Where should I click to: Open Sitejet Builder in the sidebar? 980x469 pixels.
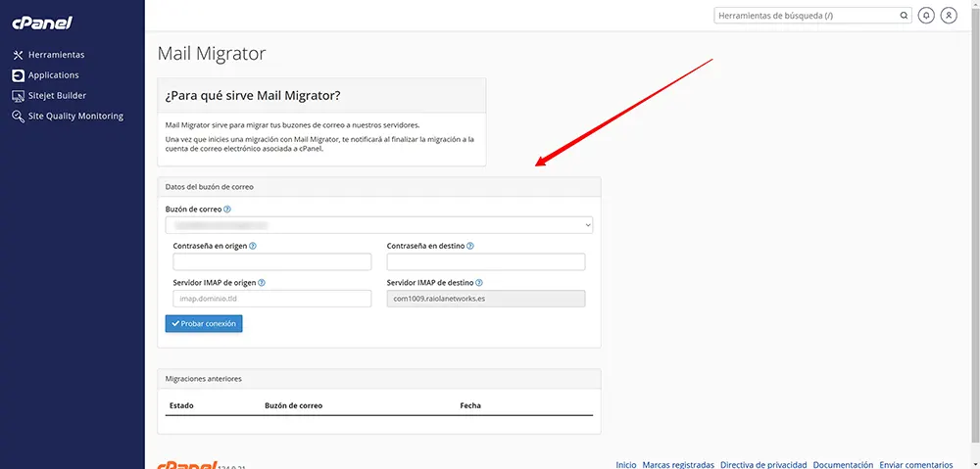pyautogui.click(x=57, y=96)
